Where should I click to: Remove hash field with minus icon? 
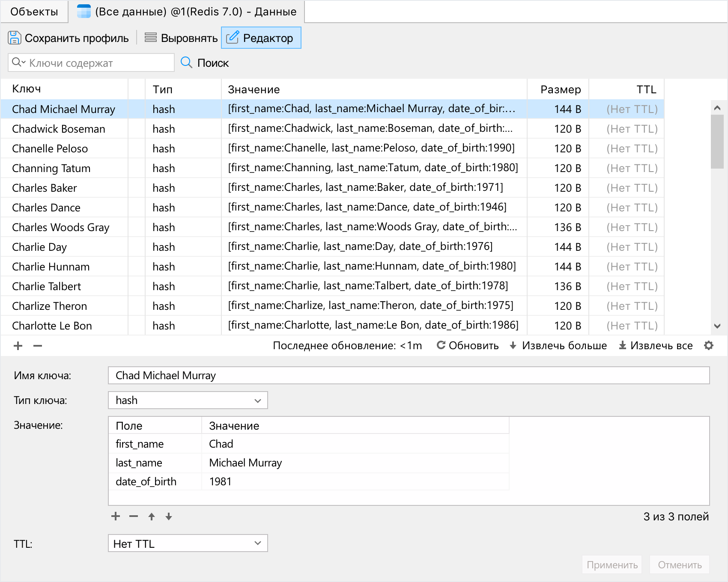[x=134, y=516]
